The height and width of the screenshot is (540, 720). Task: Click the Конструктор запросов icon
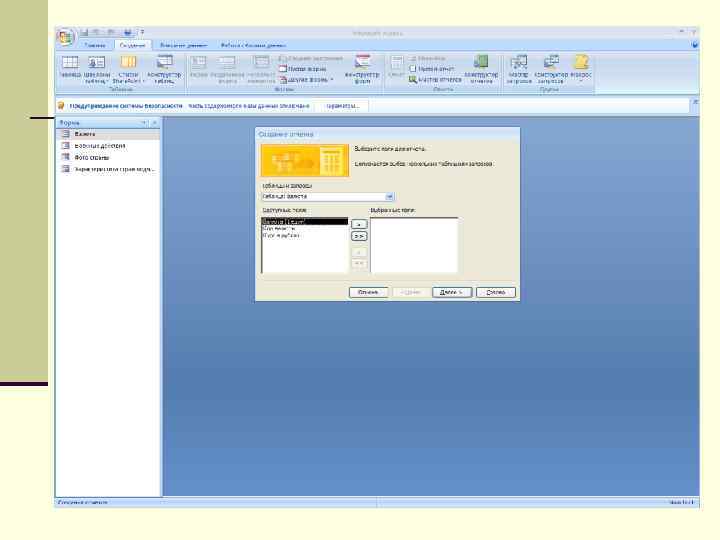coord(551,69)
